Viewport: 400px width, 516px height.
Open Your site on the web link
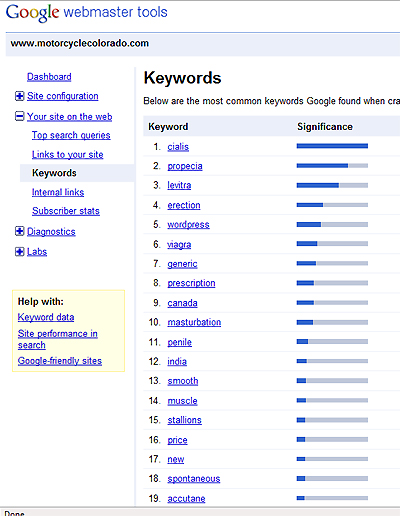[x=70, y=117]
